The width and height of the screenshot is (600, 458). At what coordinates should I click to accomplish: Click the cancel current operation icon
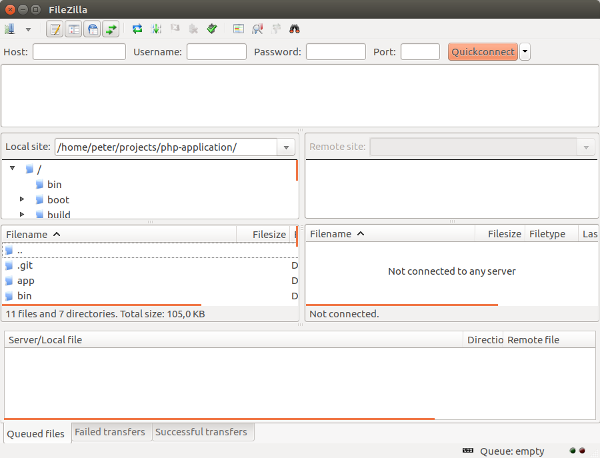(175, 29)
